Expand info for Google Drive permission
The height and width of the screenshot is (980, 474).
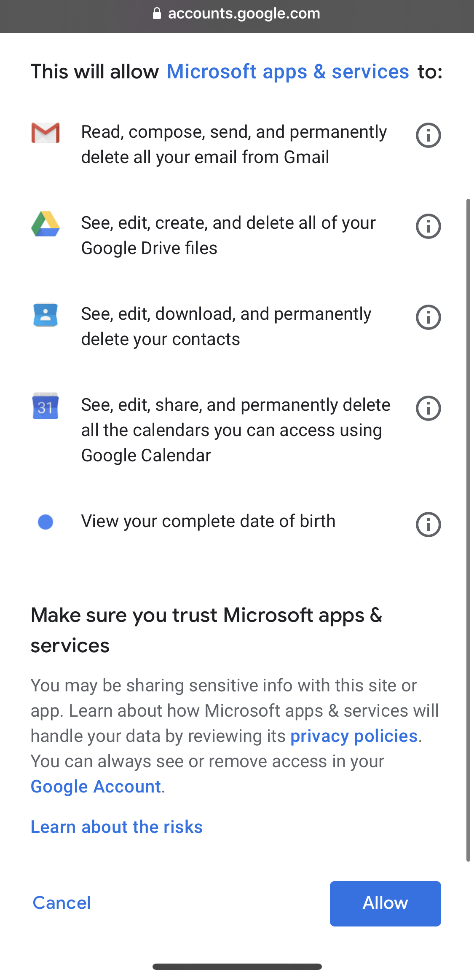click(x=428, y=227)
